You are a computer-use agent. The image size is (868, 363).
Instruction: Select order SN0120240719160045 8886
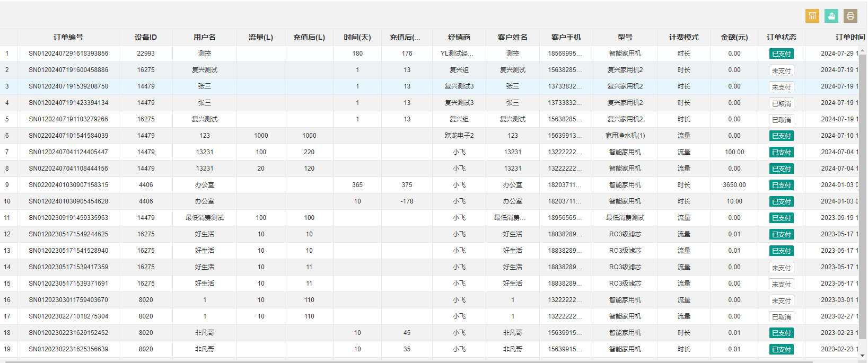[x=68, y=70]
